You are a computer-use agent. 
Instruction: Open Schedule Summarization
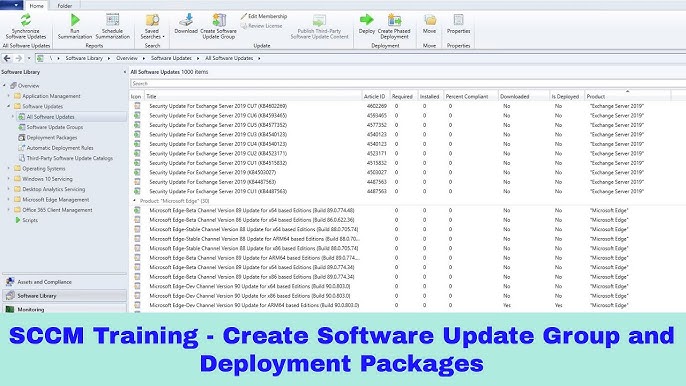[x=112, y=27]
